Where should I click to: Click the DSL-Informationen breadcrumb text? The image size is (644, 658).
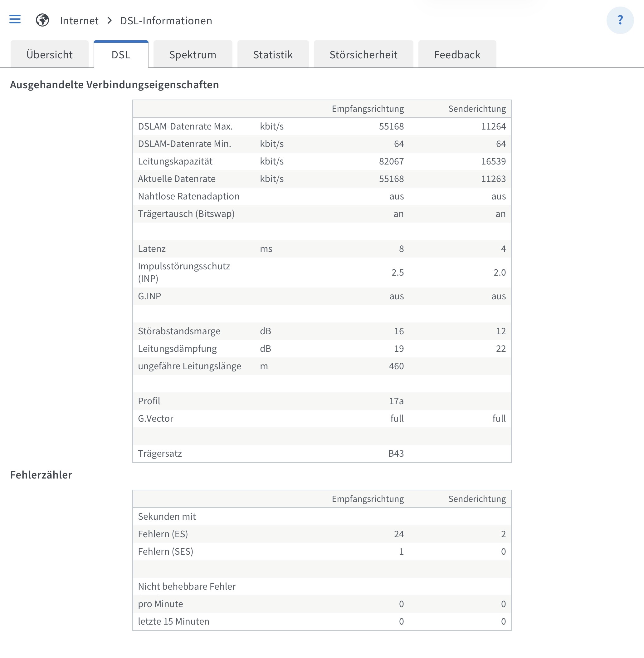pos(166,21)
